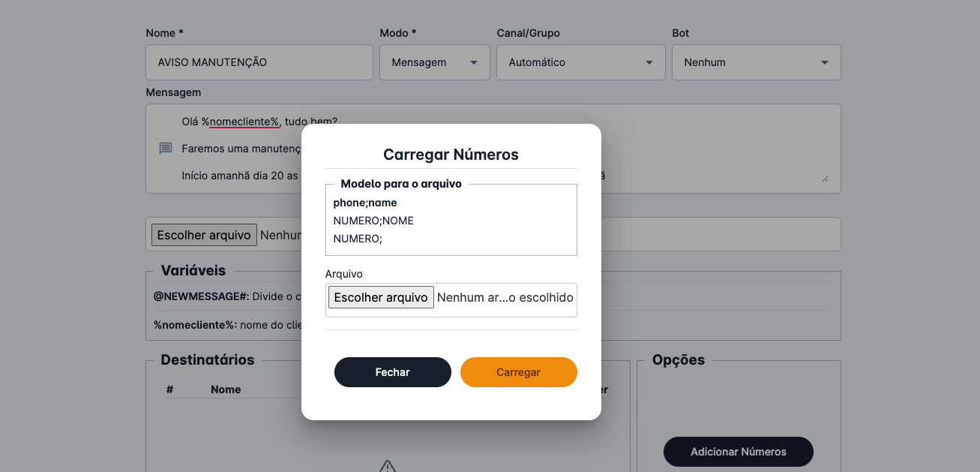980x472 pixels.
Task: Click the Escolher arquivo button behind the modal
Action: (204, 234)
